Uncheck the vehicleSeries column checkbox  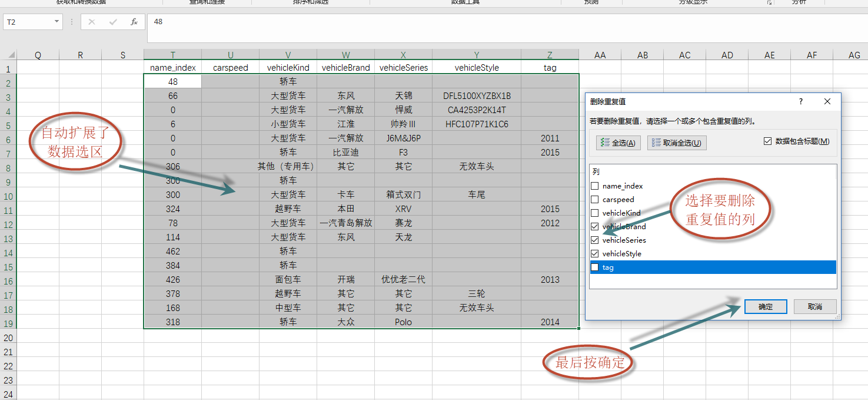point(596,240)
